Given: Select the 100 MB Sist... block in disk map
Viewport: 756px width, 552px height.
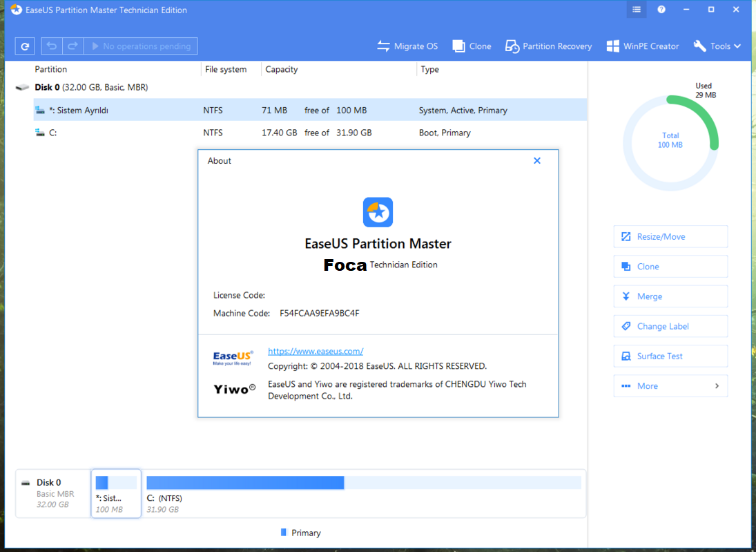Looking at the screenshot, I should 116,493.
